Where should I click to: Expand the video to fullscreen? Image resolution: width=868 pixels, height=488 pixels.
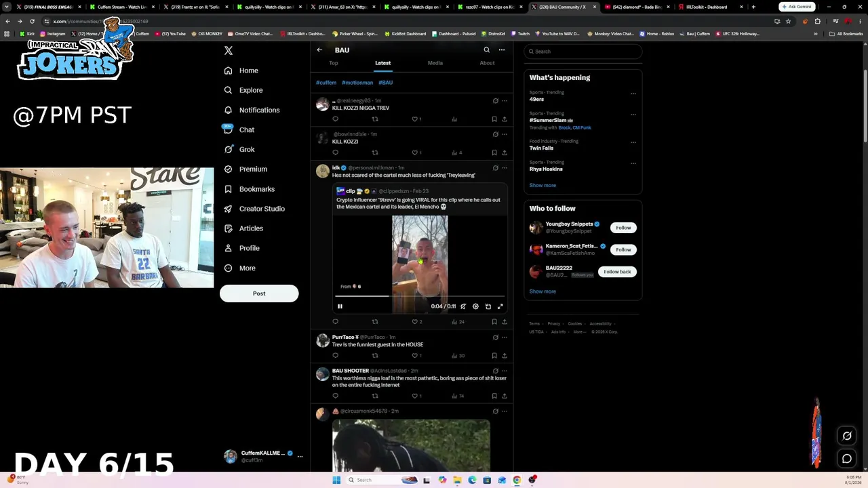[x=500, y=306]
